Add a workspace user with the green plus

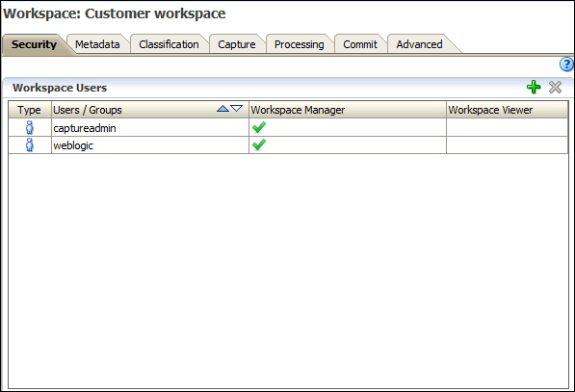(534, 88)
